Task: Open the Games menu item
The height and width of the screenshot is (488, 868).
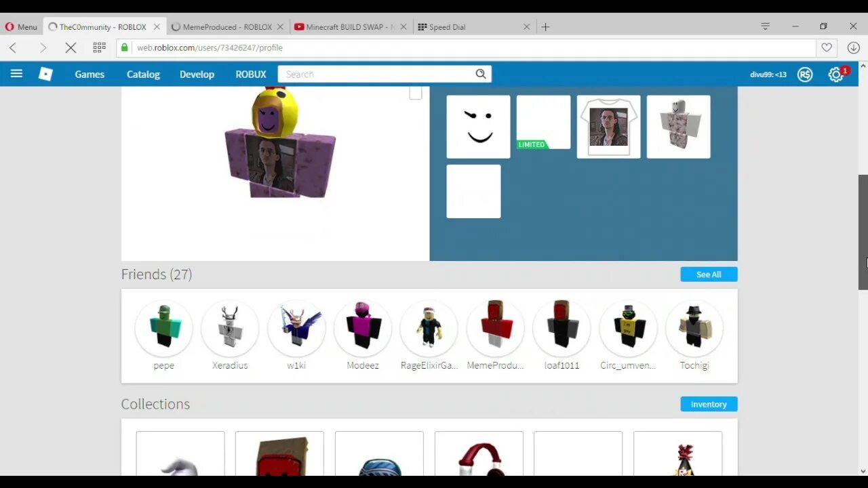Action: tap(90, 75)
